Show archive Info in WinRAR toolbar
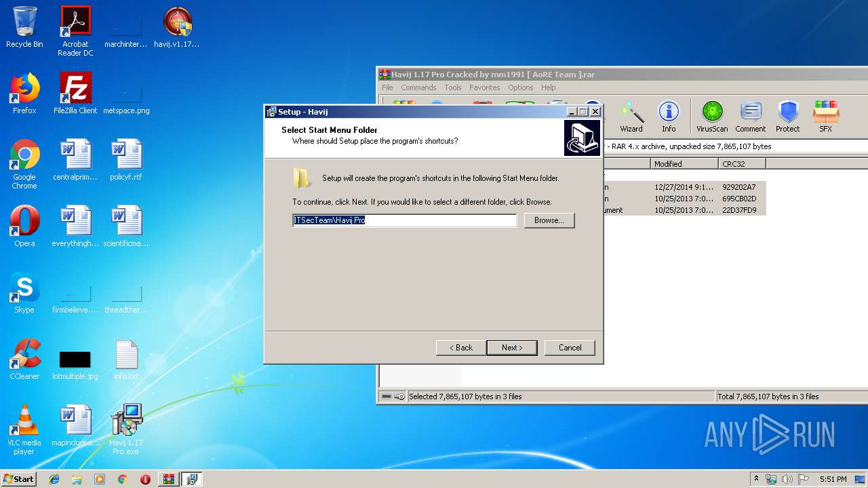 coord(669,117)
